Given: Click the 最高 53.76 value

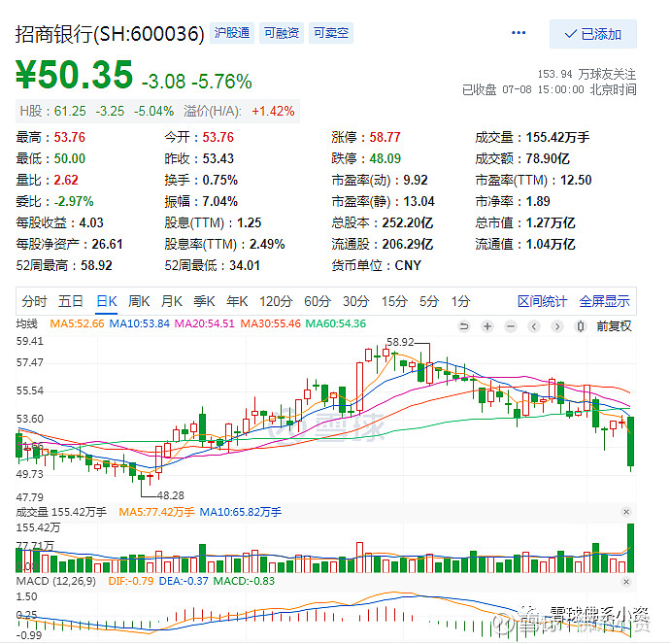Looking at the screenshot, I should pos(69,137).
